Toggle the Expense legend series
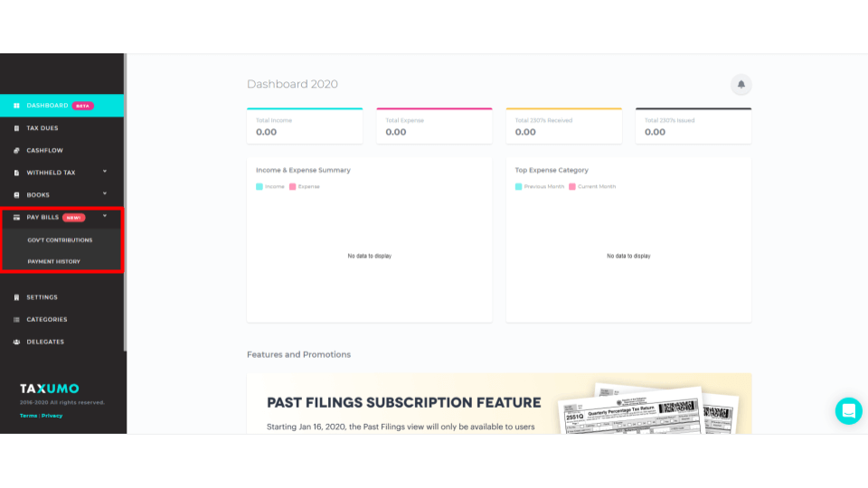 305,187
